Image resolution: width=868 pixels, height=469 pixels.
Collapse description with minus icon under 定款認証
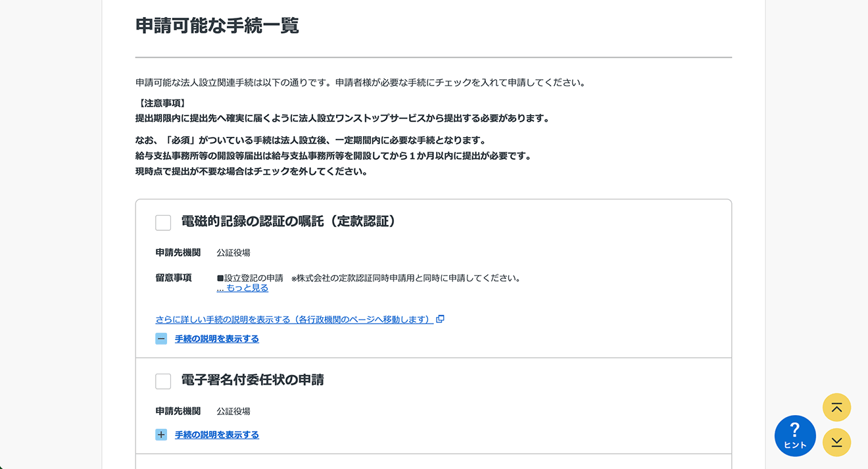coord(161,339)
